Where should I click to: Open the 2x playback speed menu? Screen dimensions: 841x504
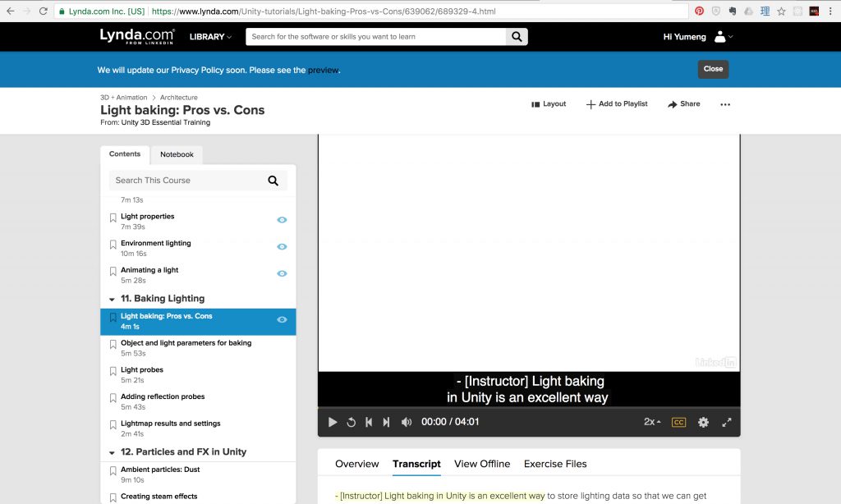click(652, 422)
